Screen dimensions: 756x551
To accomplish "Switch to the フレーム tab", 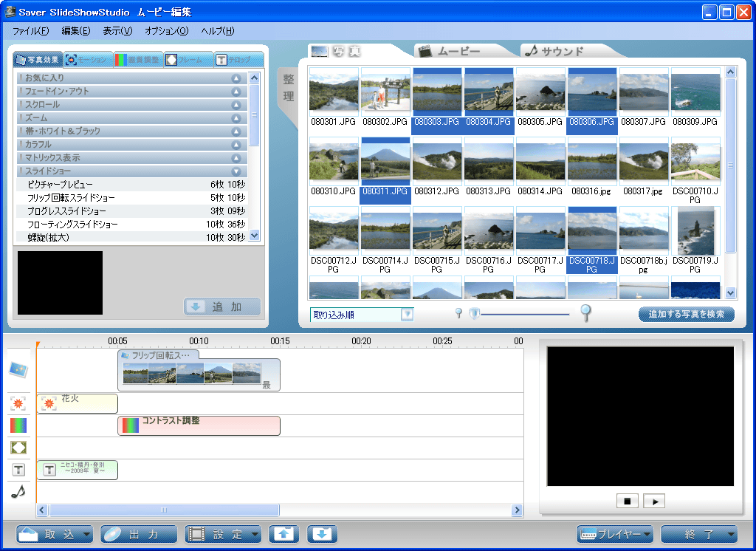I will (189, 60).
